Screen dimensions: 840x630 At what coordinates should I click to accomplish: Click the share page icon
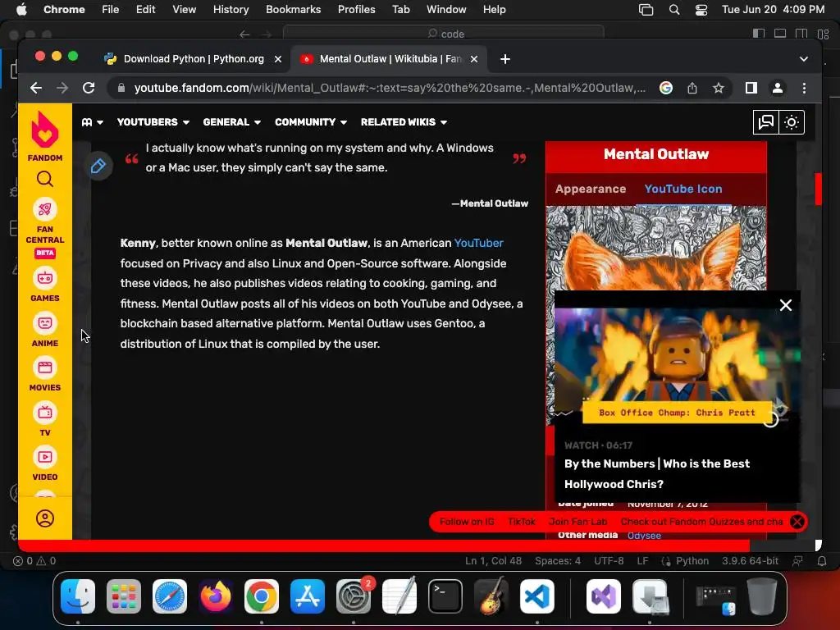click(692, 88)
